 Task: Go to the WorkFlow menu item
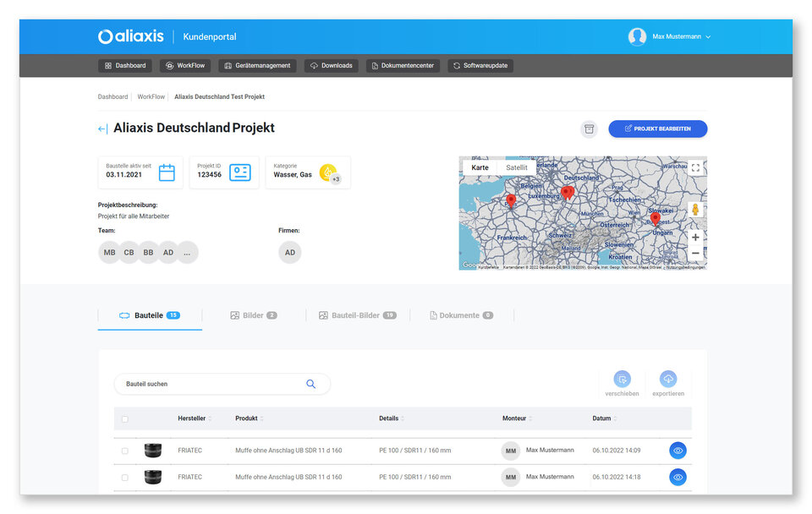[185, 66]
